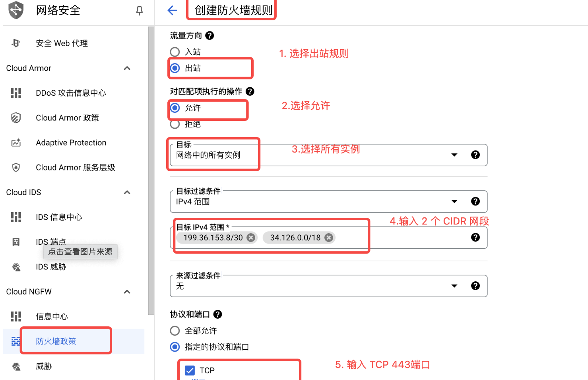Open the 目标过滤条件 dropdown
Viewport: 588px width, 380px height.
(454, 201)
